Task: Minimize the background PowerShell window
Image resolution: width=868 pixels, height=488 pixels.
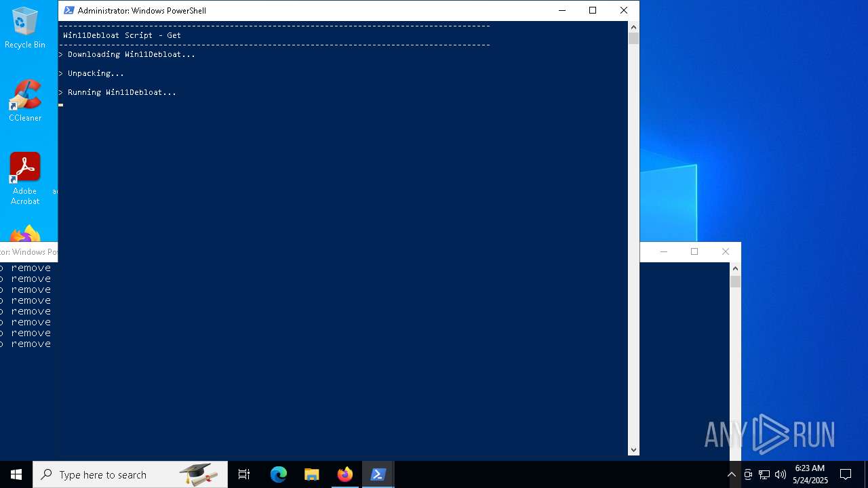Action: (664, 251)
